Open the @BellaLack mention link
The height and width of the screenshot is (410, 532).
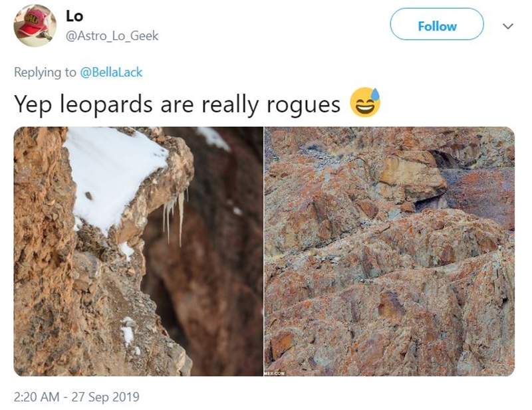[x=111, y=72]
